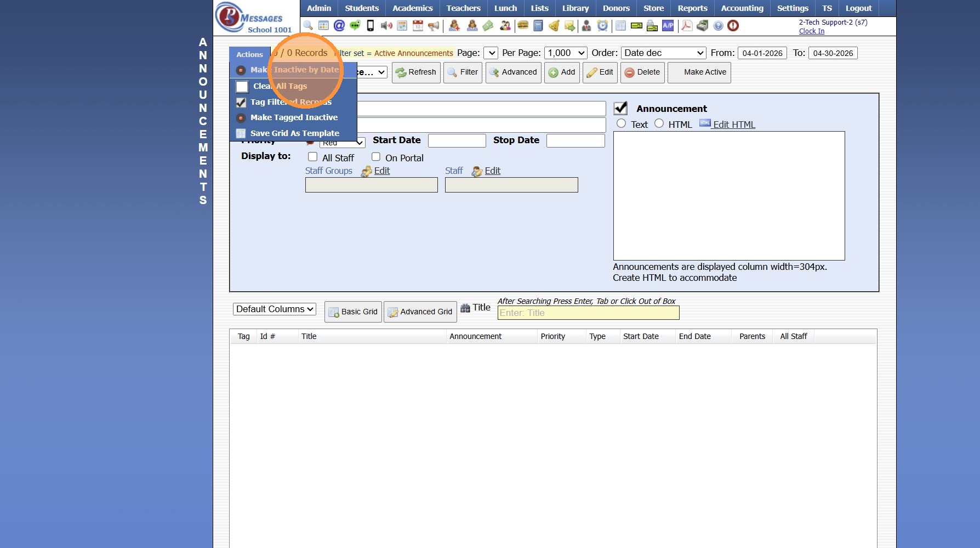Open the Order Date dec dropdown
The image size is (980, 548).
click(x=663, y=53)
